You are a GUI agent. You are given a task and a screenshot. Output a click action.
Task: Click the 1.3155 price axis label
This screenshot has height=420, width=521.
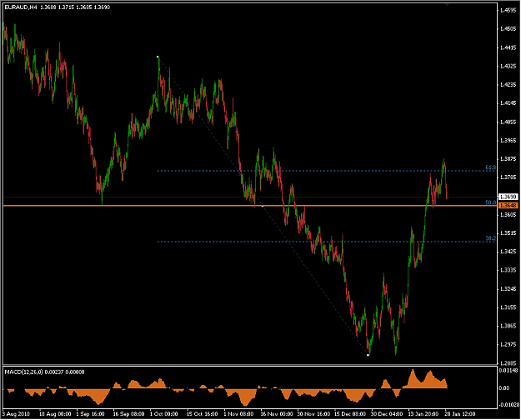pyautogui.click(x=508, y=307)
